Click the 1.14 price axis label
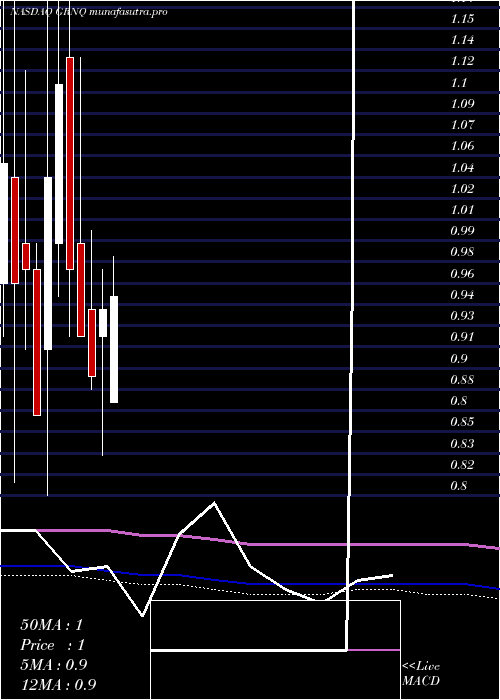Screen dimensions: 500x700 coord(462,40)
